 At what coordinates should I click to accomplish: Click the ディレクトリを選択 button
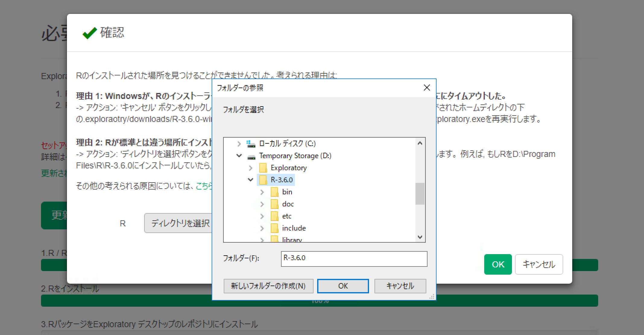coord(178,223)
